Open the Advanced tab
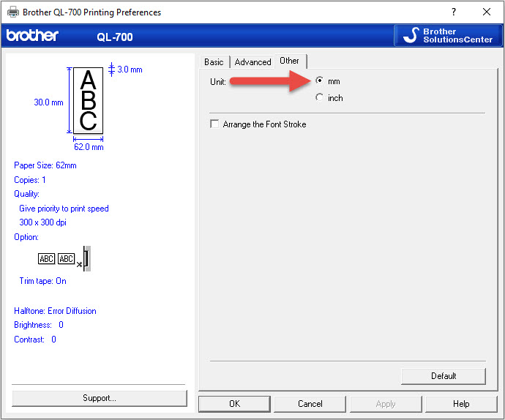 tap(252, 62)
